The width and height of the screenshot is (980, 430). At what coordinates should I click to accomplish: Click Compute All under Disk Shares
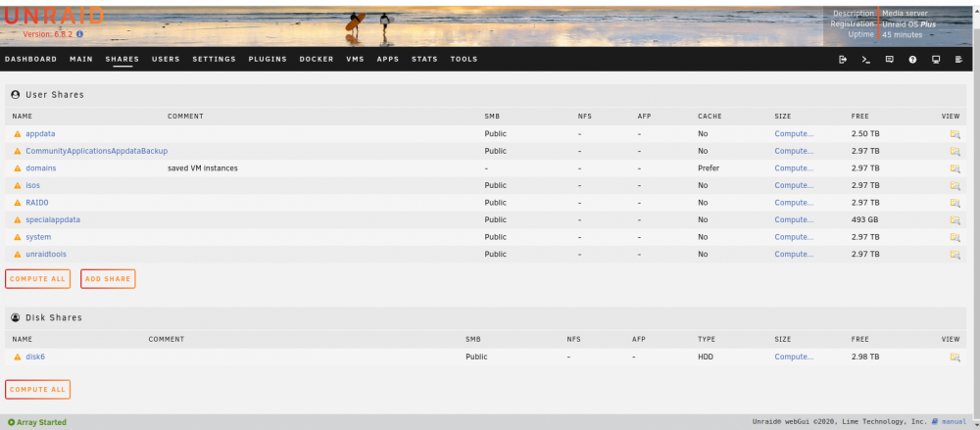[37, 390]
